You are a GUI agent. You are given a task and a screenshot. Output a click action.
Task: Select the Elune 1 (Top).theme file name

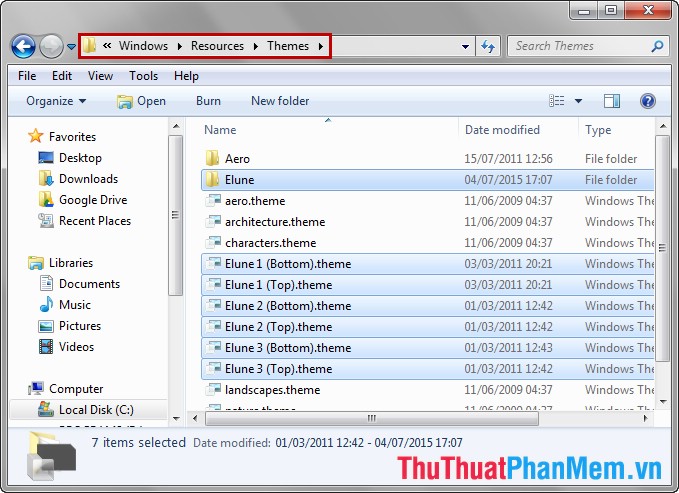[x=278, y=285]
